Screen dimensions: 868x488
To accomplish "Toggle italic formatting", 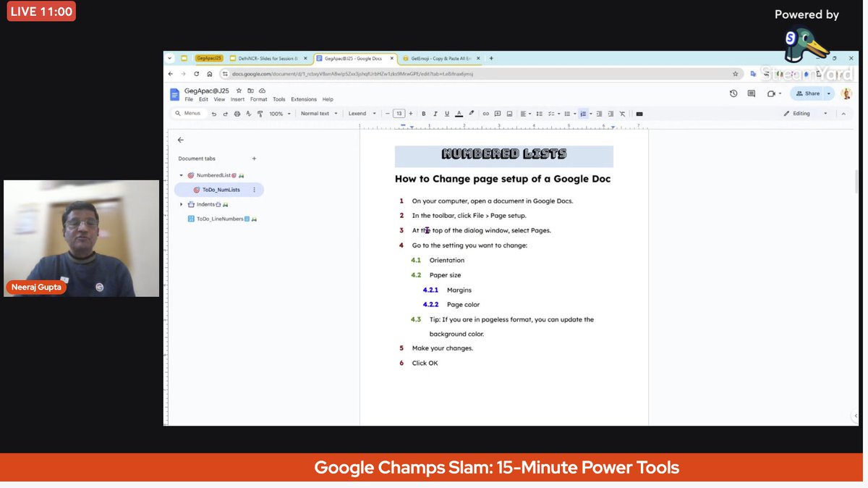I will [x=435, y=114].
